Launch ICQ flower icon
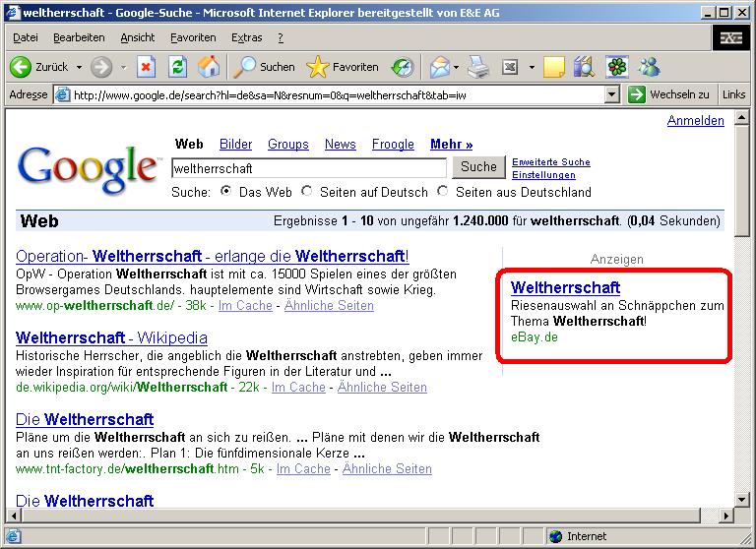 coord(617,67)
